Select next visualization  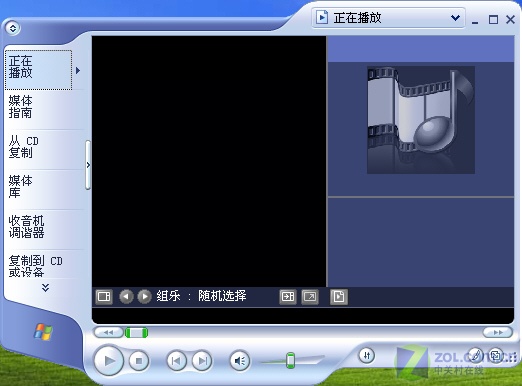pyautogui.click(x=144, y=296)
